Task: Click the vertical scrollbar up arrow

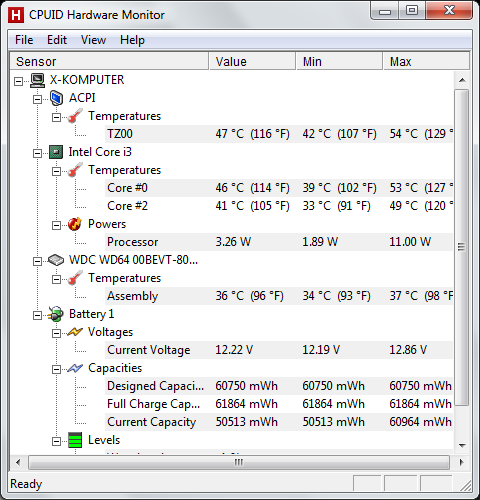Action: [462, 80]
